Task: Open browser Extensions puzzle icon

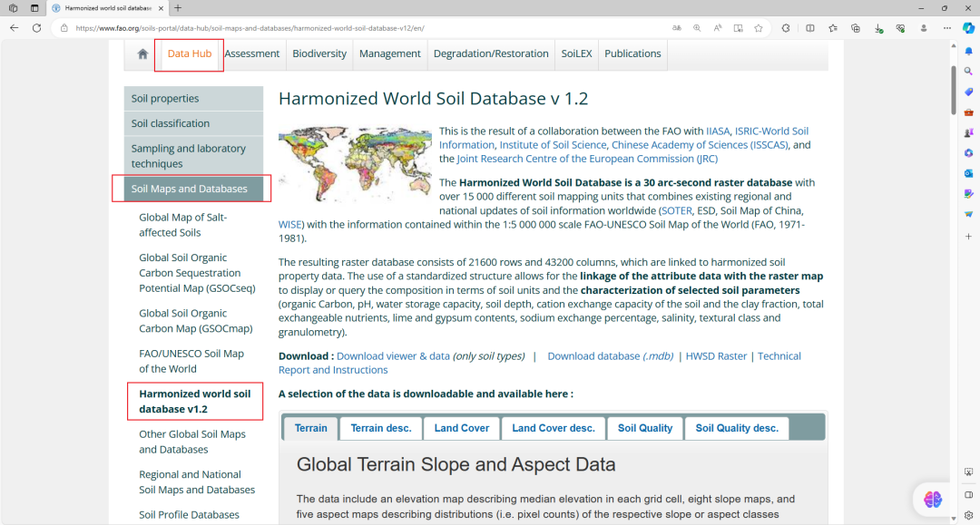Action: click(x=786, y=28)
